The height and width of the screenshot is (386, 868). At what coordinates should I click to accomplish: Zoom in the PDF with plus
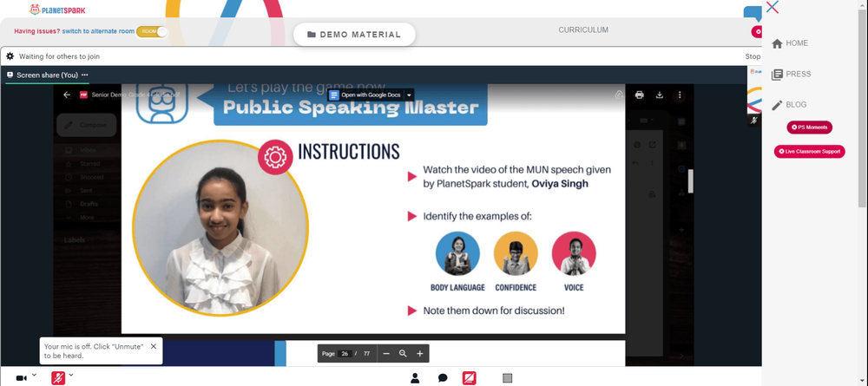(x=419, y=353)
